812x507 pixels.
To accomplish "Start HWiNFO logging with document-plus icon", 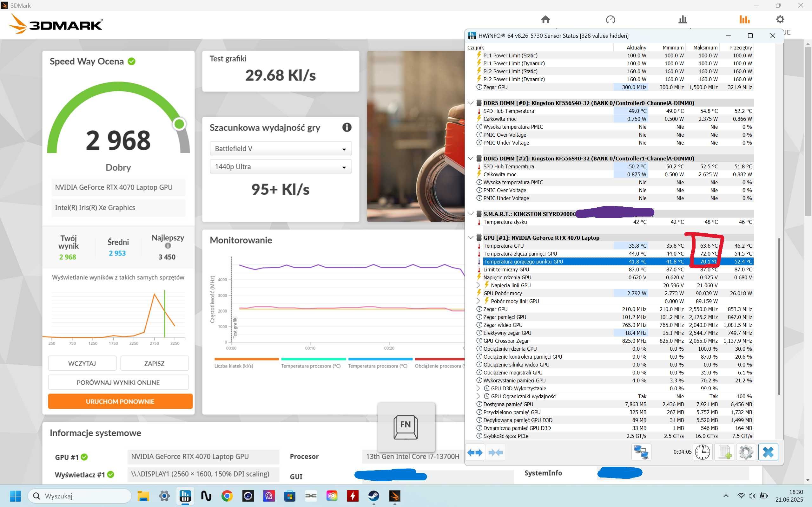I will 724,452.
